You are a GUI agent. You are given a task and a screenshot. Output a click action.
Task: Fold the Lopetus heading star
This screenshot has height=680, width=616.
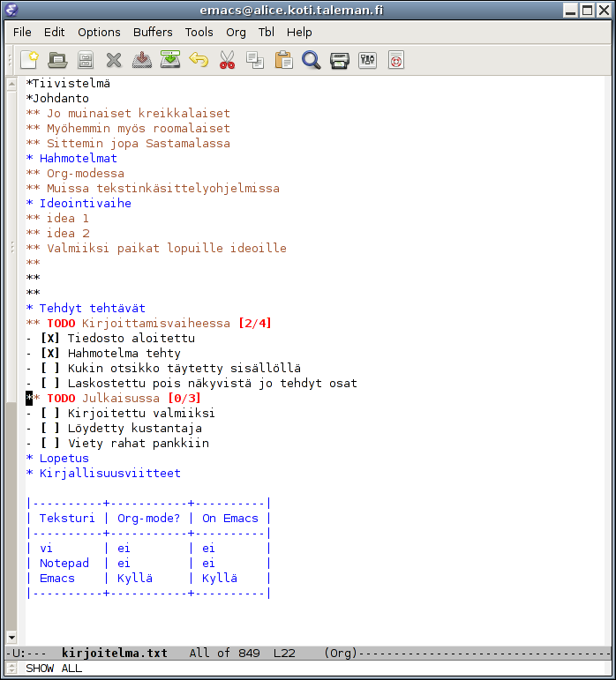coord(29,458)
